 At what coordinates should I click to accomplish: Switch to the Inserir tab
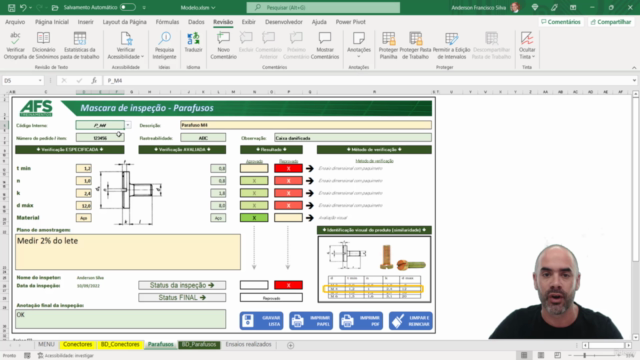pyautogui.click(x=86, y=22)
